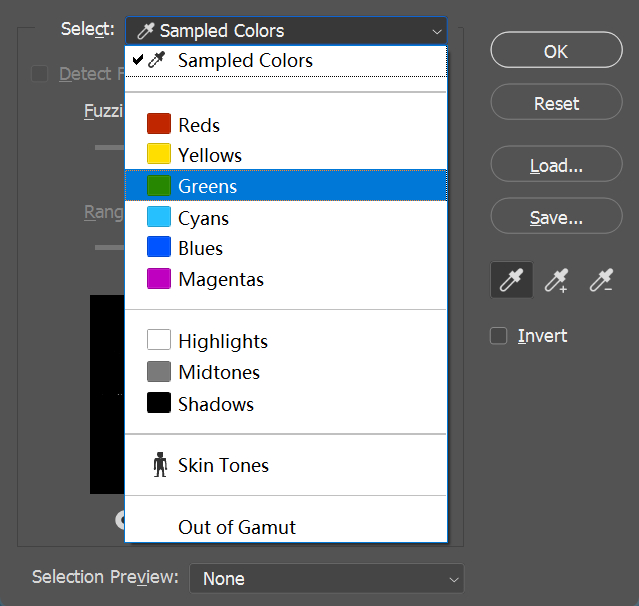Click the Reset button
The height and width of the screenshot is (606, 639).
click(x=556, y=103)
